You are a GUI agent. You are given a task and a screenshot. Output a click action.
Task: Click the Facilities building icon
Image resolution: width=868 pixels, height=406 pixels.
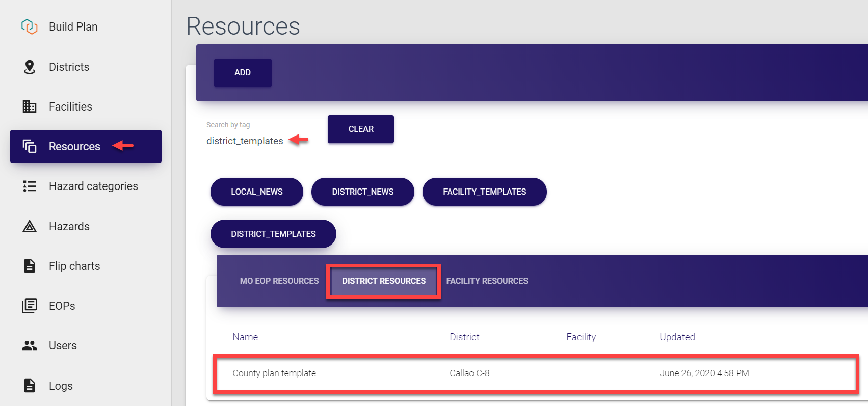pyautogui.click(x=30, y=106)
